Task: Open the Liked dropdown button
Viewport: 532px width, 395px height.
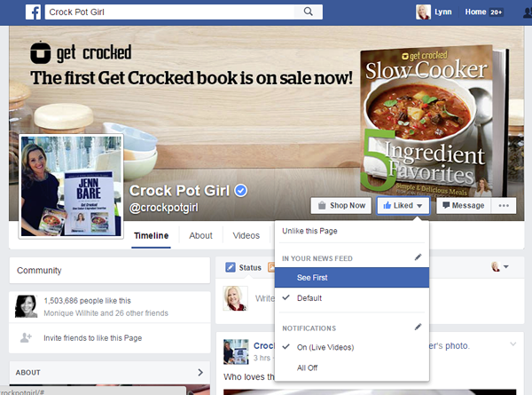Action: pyautogui.click(x=403, y=205)
